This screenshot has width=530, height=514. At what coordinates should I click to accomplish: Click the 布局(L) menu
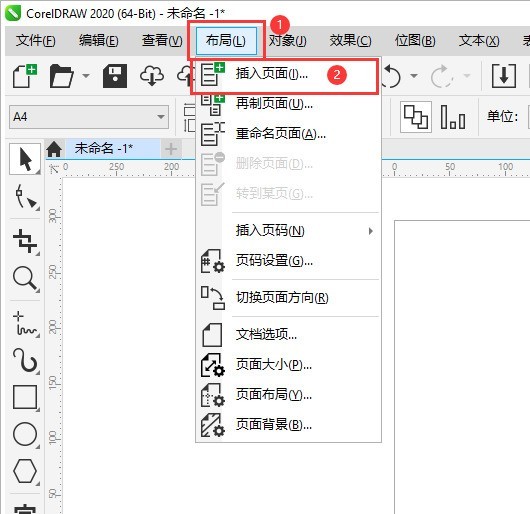[x=226, y=41]
